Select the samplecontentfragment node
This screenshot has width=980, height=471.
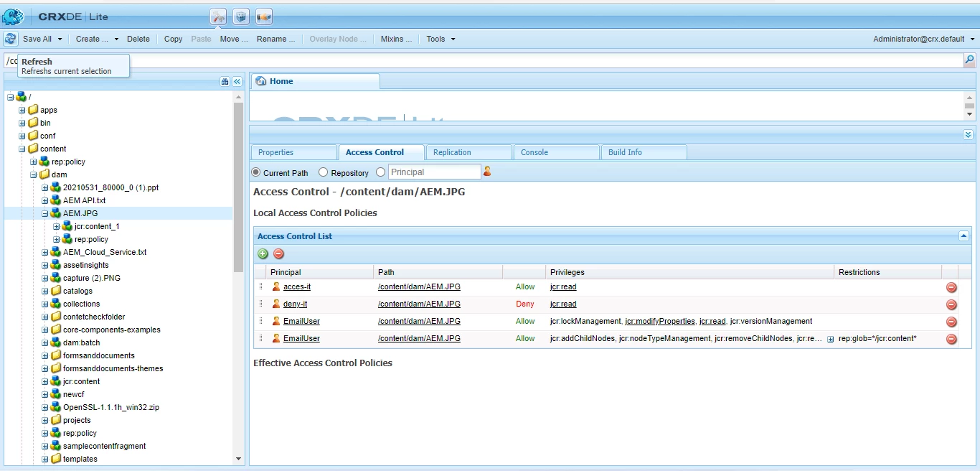coord(104,446)
